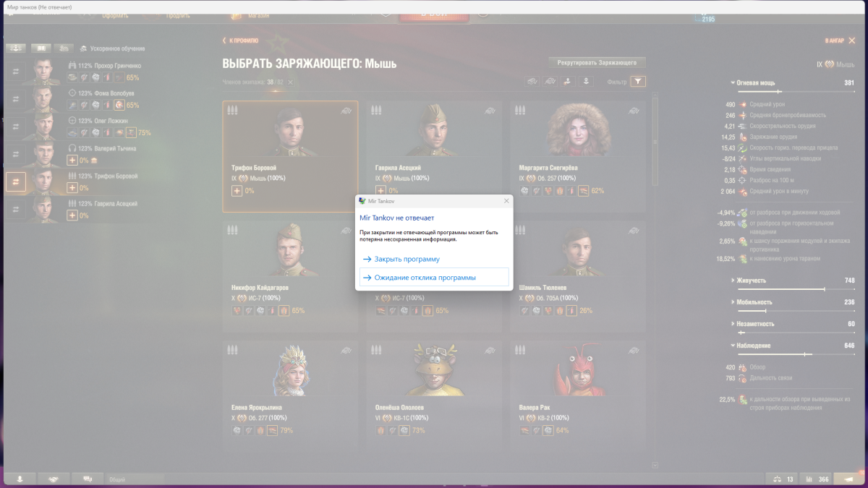Select the Никифор Кайдагаров crew card
Viewport: 868px width, 488px height.
(290, 276)
